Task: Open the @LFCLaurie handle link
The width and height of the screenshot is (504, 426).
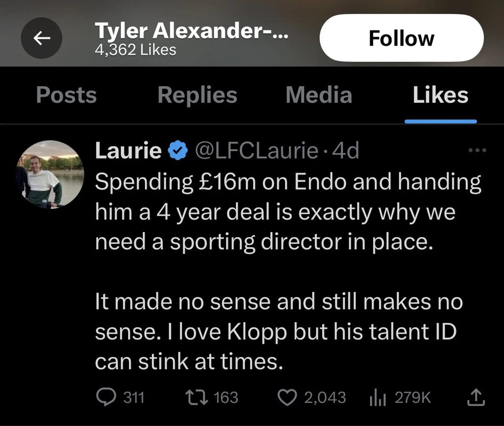Action: click(x=256, y=151)
